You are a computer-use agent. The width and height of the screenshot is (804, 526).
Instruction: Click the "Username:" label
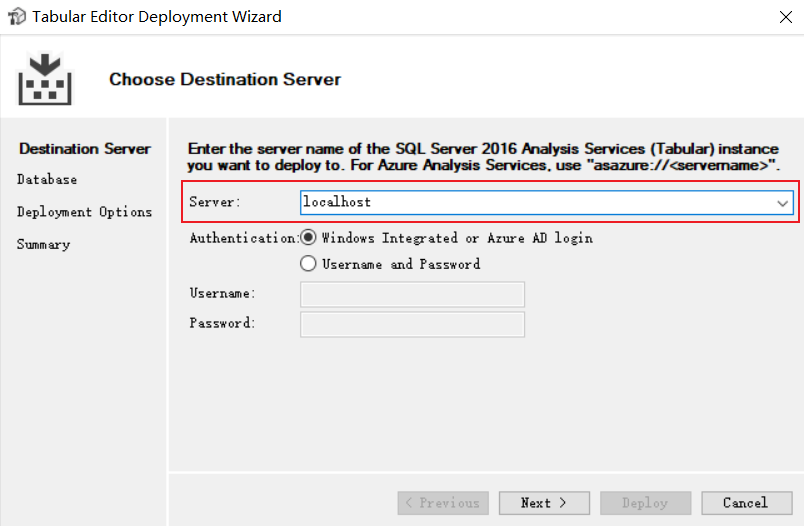click(x=223, y=293)
